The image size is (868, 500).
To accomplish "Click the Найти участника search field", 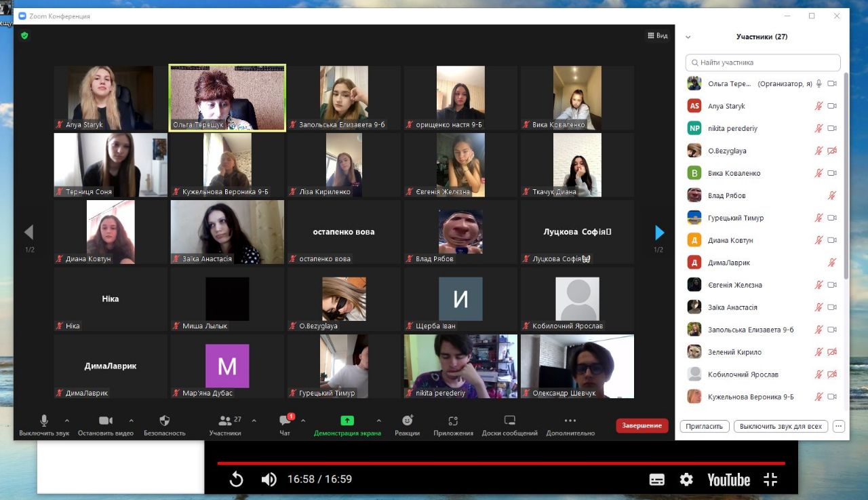I will [x=763, y=62].
